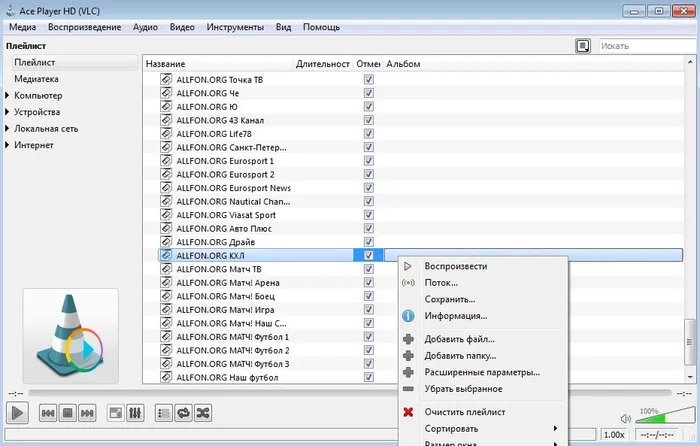
Task: Click the file icon of ALLFON.ORG Наш футбол
Action: 166,377
